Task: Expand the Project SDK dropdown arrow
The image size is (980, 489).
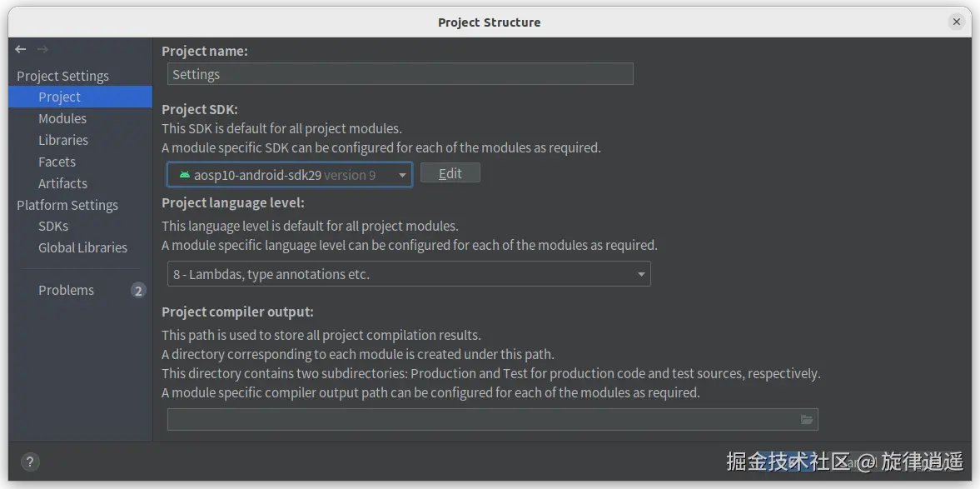Action: click(x=402, y=175)
